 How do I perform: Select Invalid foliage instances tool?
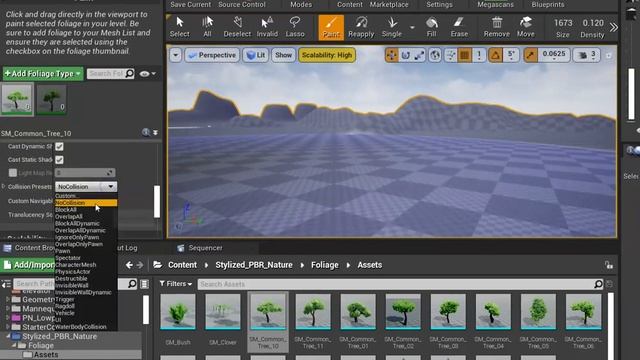[267, 27]
